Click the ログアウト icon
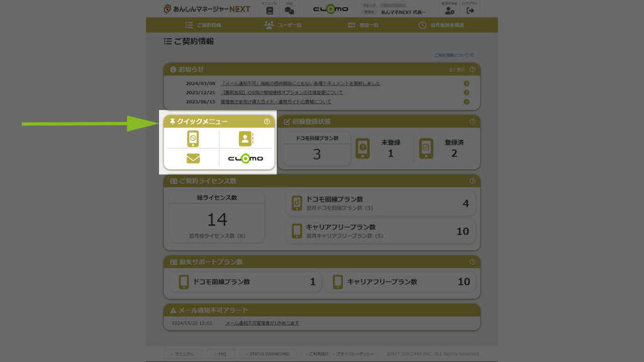Screen dimensions: 644x362 click(x=470, y=11)
